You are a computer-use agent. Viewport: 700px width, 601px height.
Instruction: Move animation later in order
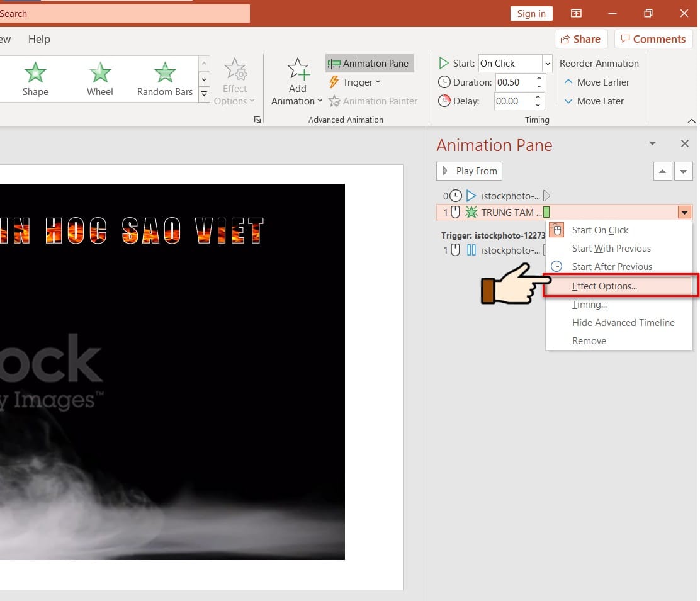coord(594,101)
